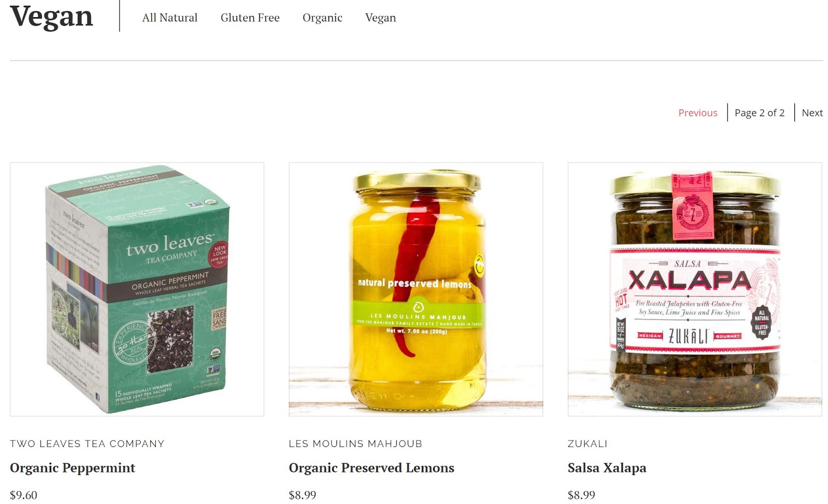Click the large Vegan page heading
This screenshot has width=828, height=504.
[x=51, y=17]
